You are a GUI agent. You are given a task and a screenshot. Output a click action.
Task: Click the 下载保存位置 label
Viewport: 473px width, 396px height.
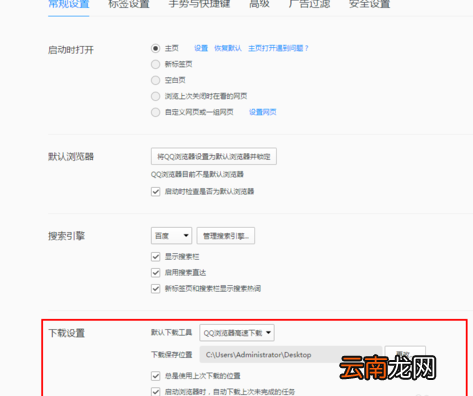[x=172, y=355]
